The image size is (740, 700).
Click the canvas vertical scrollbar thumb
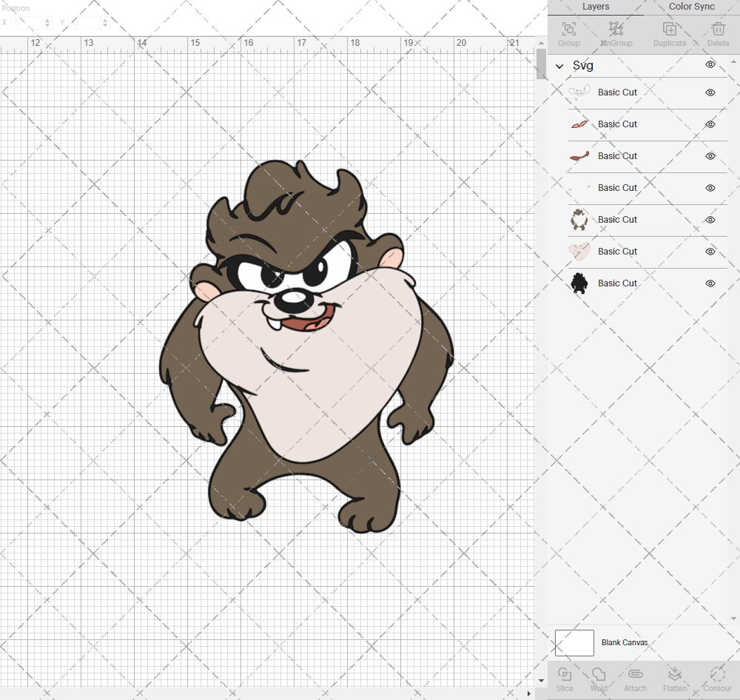tap(541, 64)
